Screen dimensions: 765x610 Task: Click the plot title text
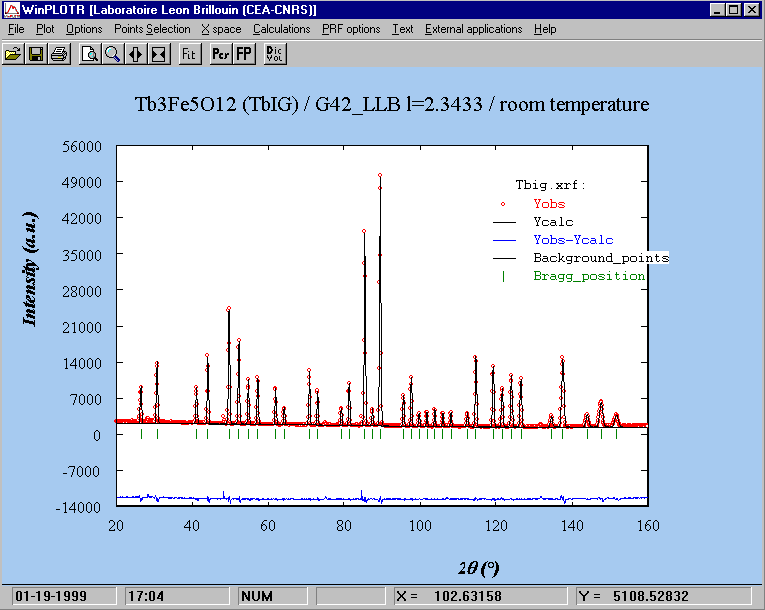click(392, 105)
